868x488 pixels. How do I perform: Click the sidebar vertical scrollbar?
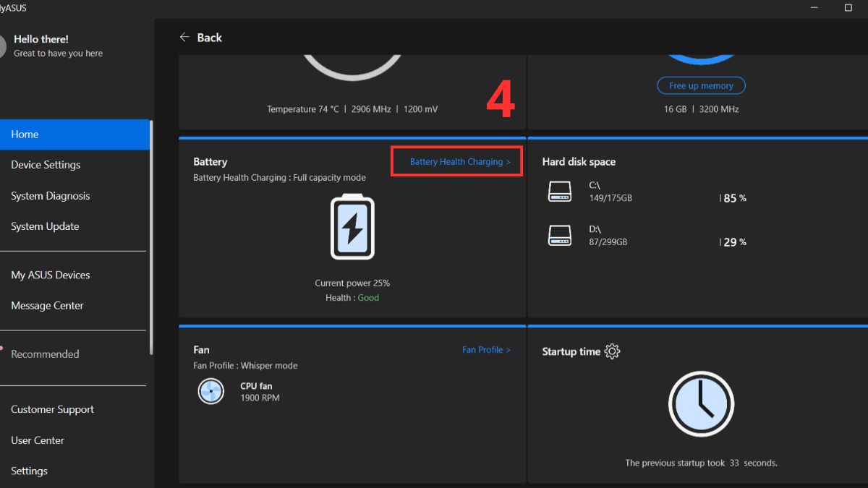click(151, 237)
